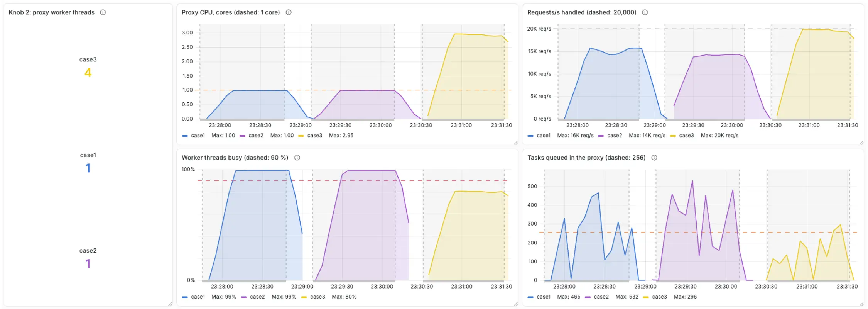Open the Worker threads busy panel title menu
The image size is (868, 309).
235,158
